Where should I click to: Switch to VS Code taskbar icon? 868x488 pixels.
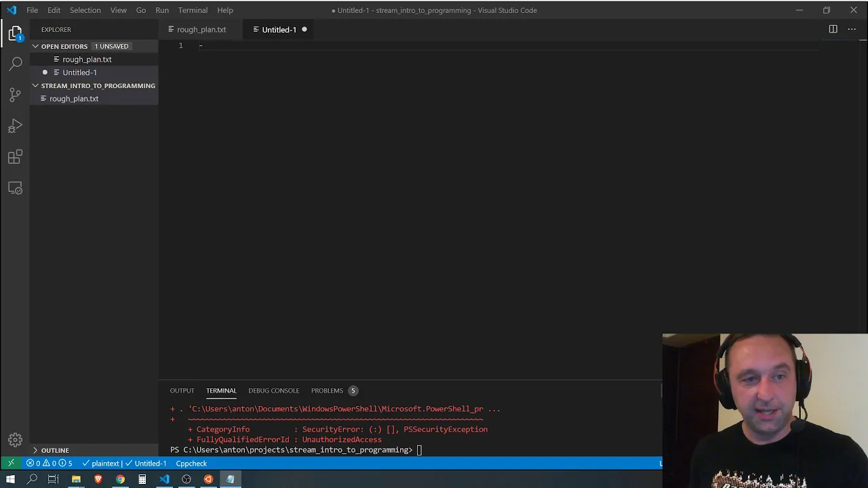click(x=164, y=479)
